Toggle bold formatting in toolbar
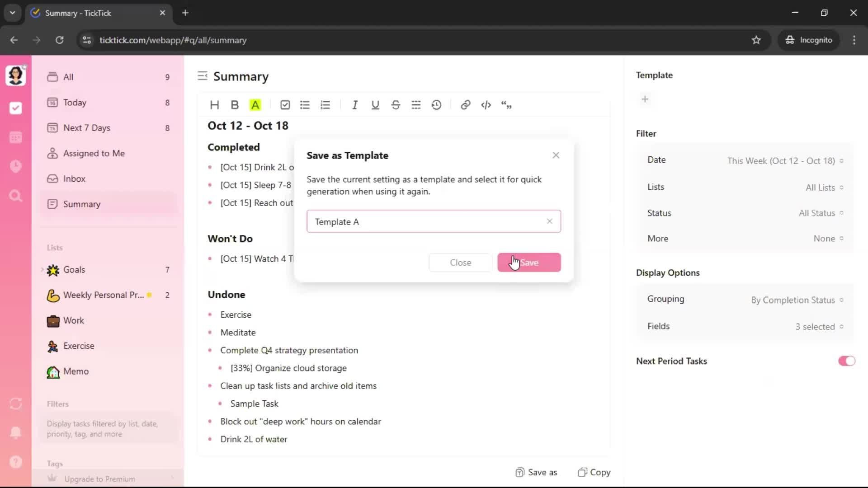 pos(235,105)
